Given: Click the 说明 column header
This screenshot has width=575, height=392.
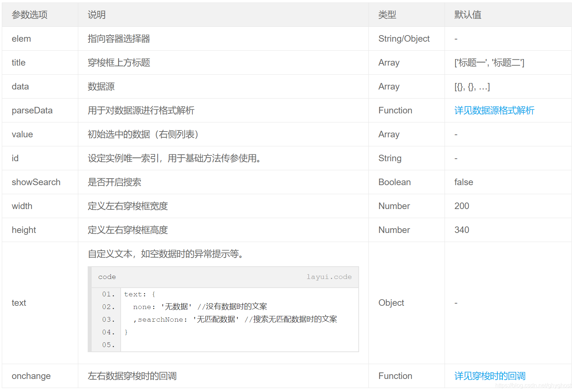Looking at the screenshot, I should (x=97, y=15).
